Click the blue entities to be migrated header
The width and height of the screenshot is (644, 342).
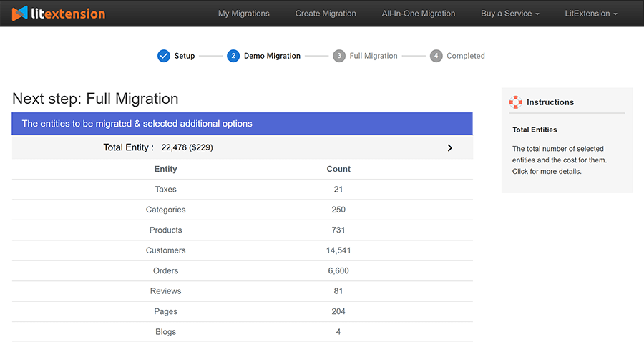(x=242, y=123)
